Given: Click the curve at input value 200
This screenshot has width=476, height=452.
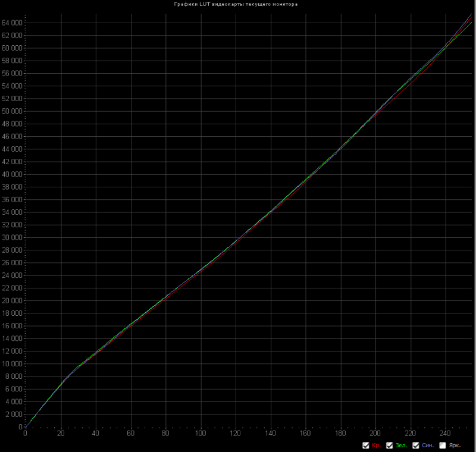Looking at the screenshot, I should tap(375, 113).
